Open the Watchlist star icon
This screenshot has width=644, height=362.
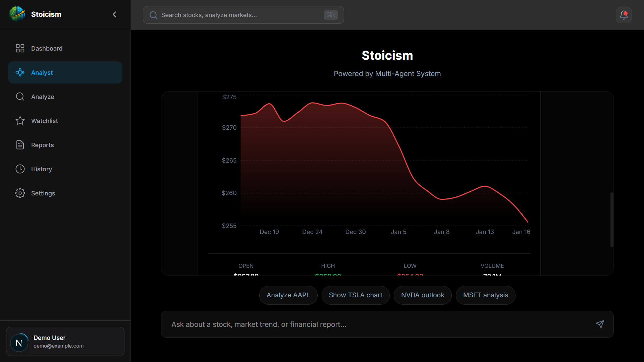click(20, 121)
